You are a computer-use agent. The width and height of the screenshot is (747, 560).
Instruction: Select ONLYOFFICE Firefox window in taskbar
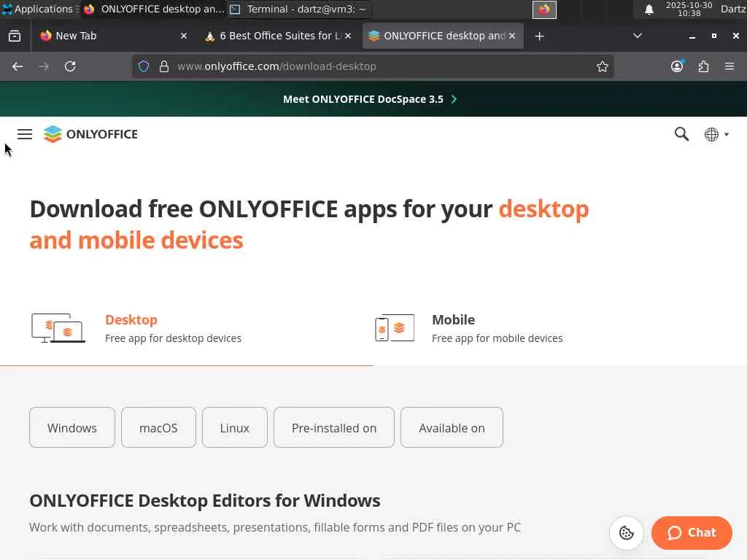point(154,9)
